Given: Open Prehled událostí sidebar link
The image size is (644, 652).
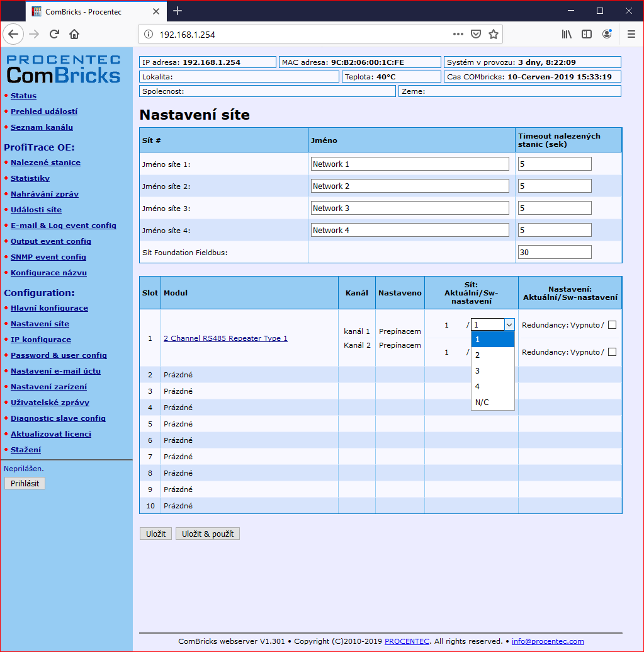Looking at the screenshot, I should coord(44,112).
